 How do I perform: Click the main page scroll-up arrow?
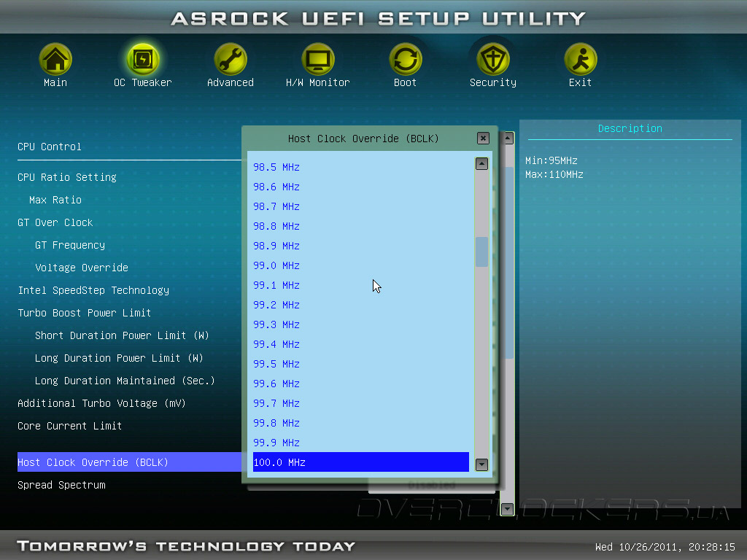(508, 138)
